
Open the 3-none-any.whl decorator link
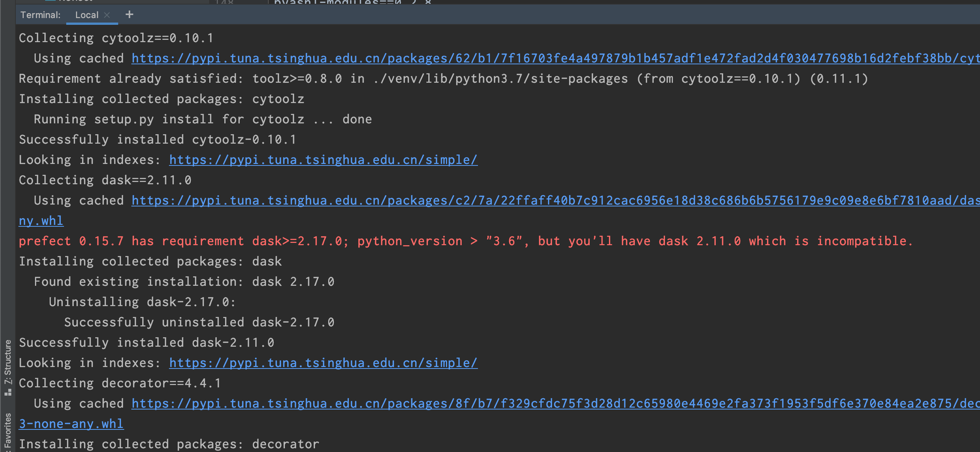click(x=71, y=423)
